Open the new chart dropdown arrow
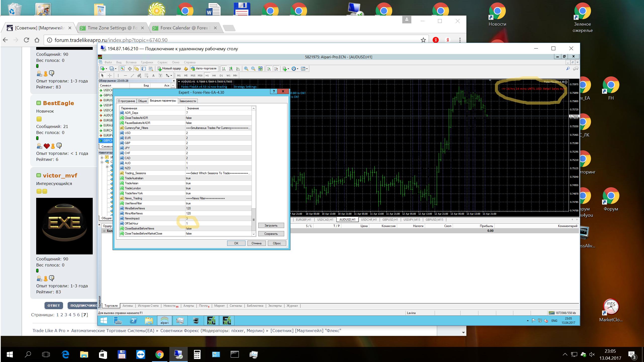Image resolution: width=644 pixels, height=362 pixels. (106, 69)
